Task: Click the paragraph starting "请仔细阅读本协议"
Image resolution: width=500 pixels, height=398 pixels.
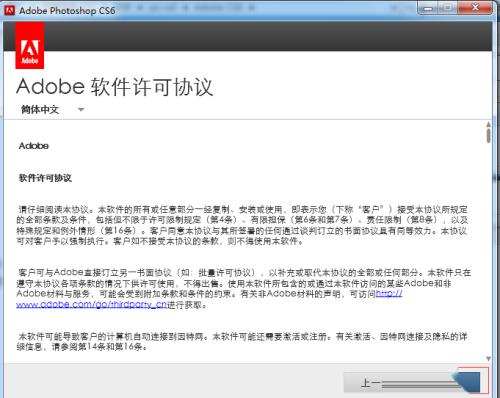Action: (243, 225)
